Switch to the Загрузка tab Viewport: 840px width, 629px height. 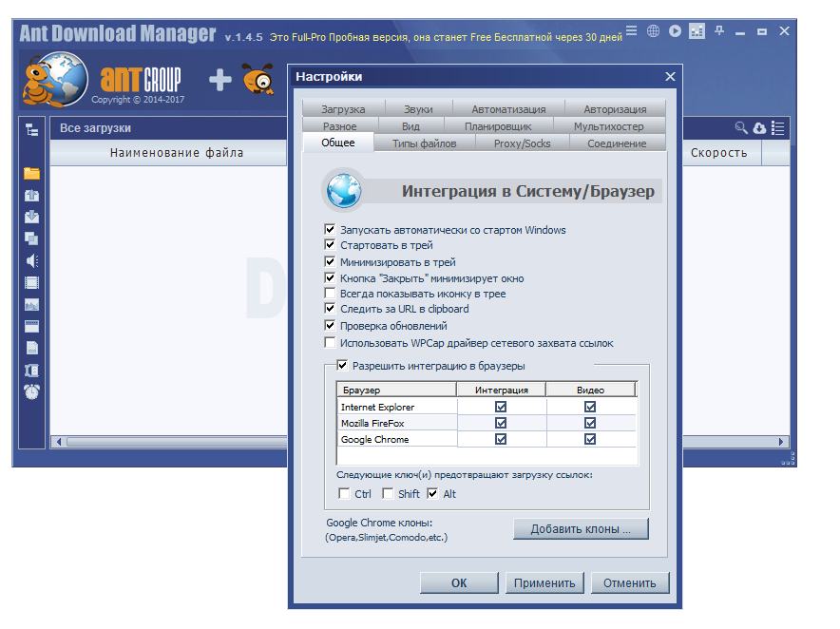[x=343, y=108]
